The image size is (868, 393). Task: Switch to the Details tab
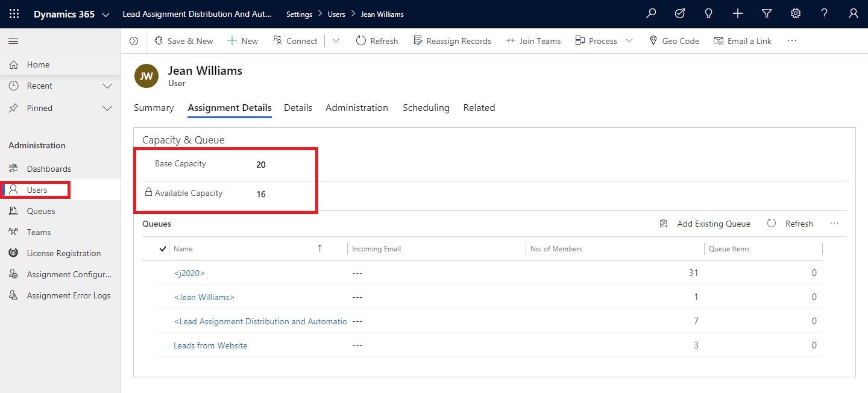(x=298, y=108)
